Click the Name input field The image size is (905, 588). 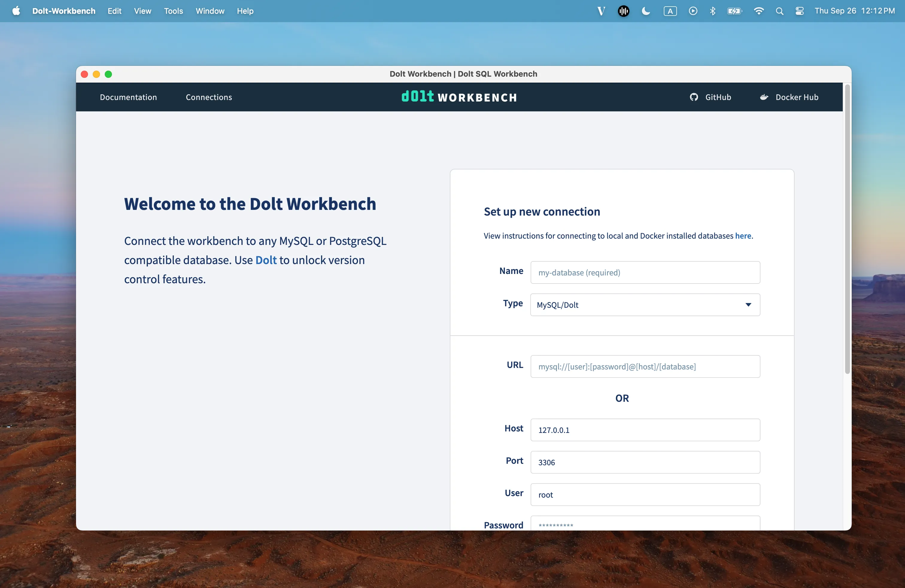point(645,272)
